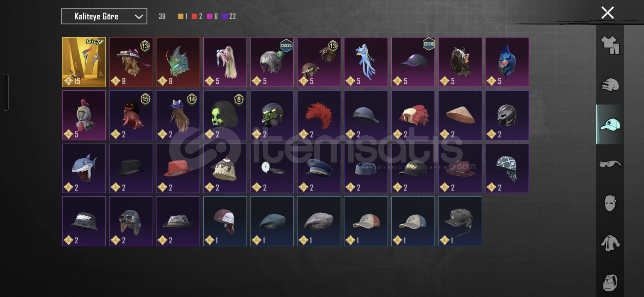644x297 pixels.
Task: Choose the conical straw hat item
Action: tap(460, 115)
